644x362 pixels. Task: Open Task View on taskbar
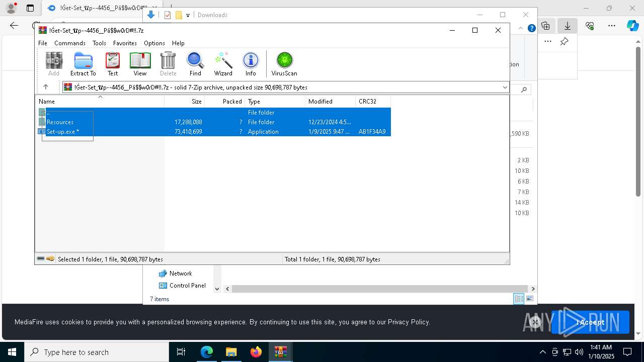pyautogui.click(x=181, y=352)
